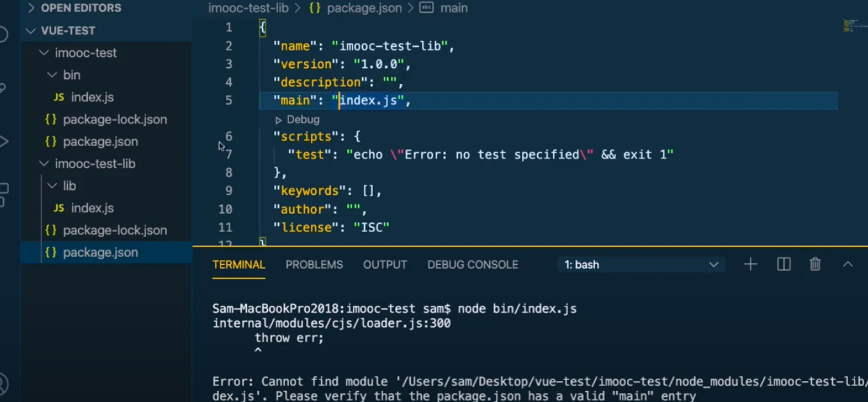Switch to the PROBLEMS tab
This screenshot has height=402, width=868.
[x=314, y=265]
